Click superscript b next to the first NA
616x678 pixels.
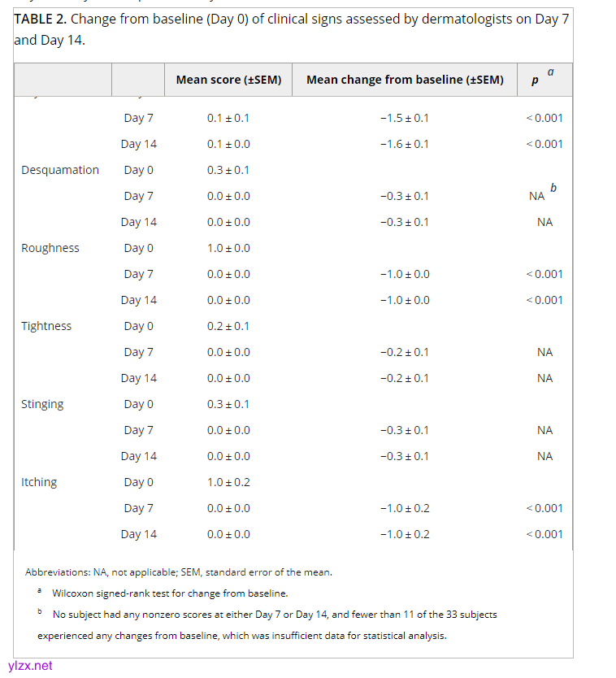[x=553, y=189]
